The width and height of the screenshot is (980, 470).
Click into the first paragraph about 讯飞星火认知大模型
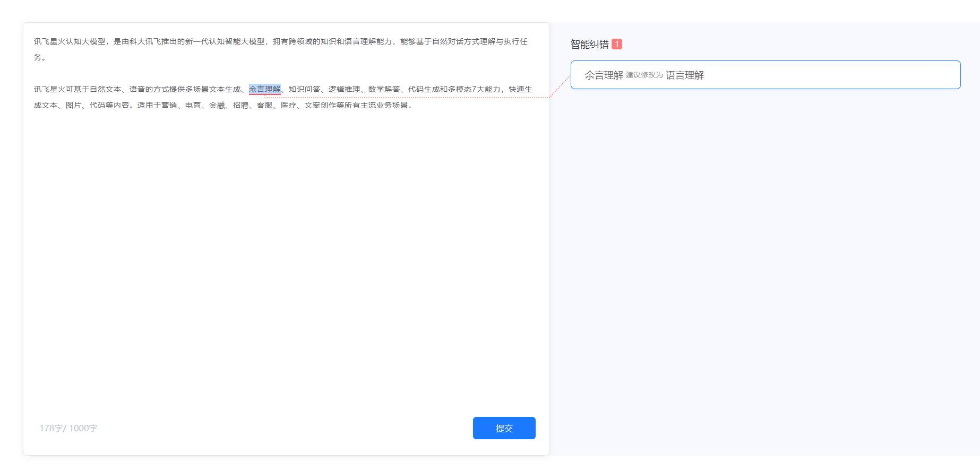(x=281, y=49)
